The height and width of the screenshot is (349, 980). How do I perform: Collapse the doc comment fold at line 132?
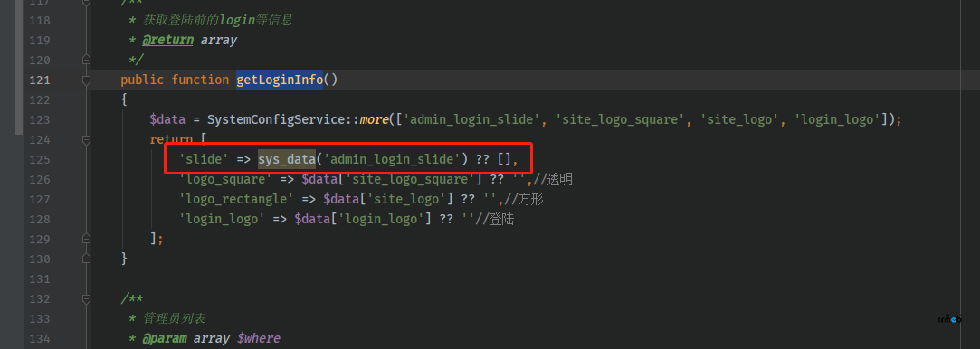[86, 298]
